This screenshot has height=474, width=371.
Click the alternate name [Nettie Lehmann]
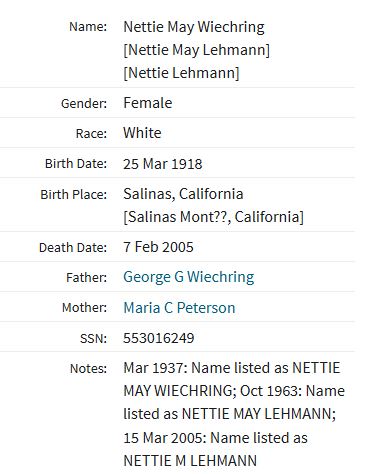pyautogui.click(x=181, y=73)
